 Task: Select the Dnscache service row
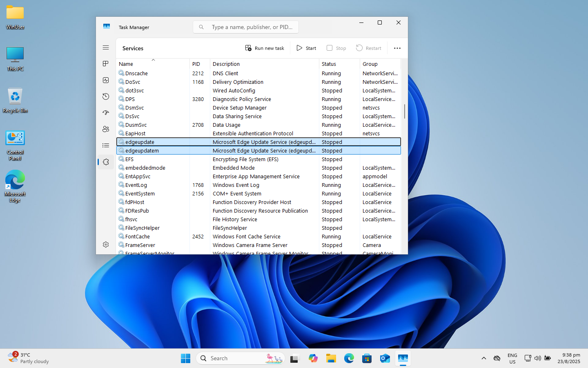coord(258,73)
